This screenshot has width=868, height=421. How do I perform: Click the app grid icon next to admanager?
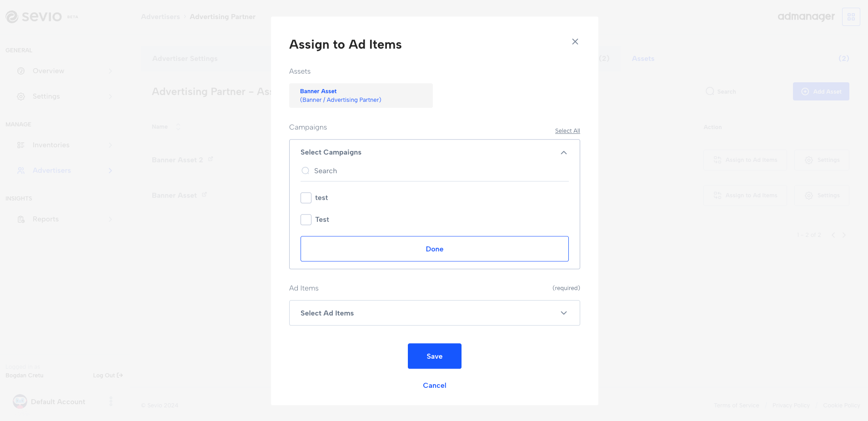(851, 17)
